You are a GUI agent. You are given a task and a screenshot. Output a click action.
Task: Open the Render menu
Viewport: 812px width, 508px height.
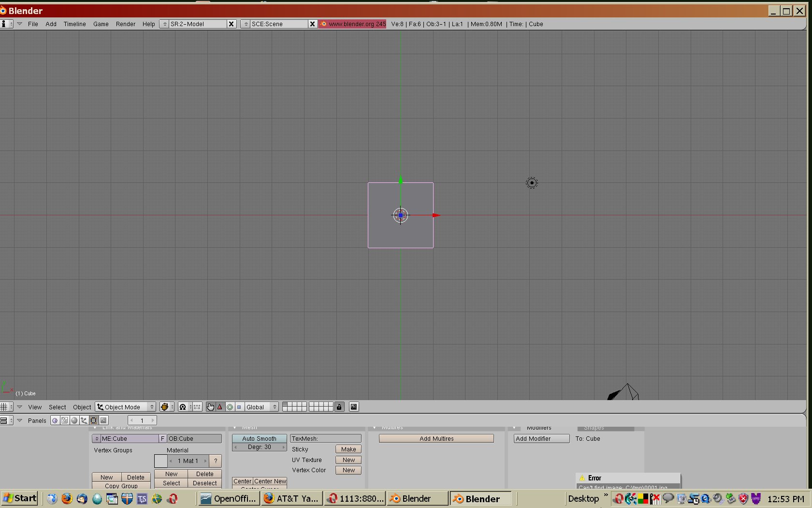pos(125,24)
